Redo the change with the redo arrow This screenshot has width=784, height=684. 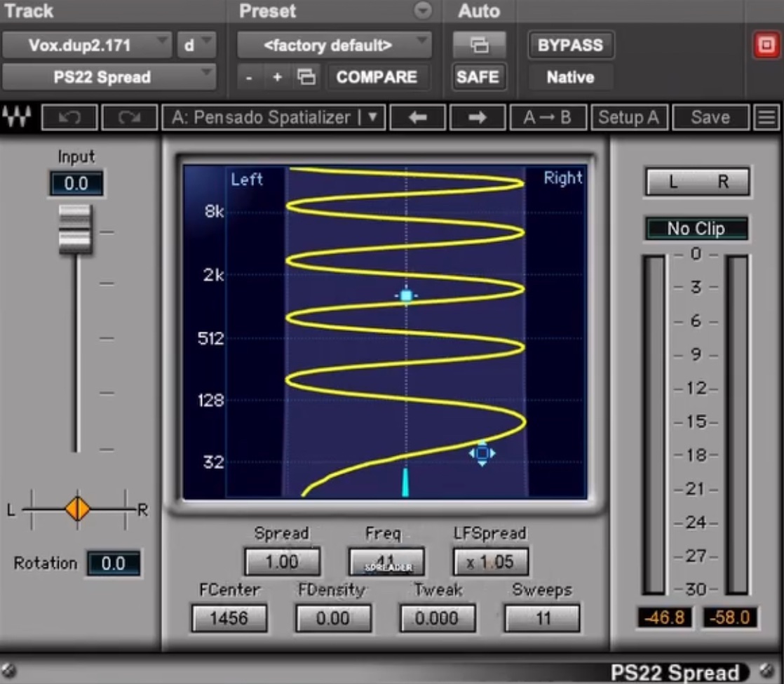pos(130,118)
